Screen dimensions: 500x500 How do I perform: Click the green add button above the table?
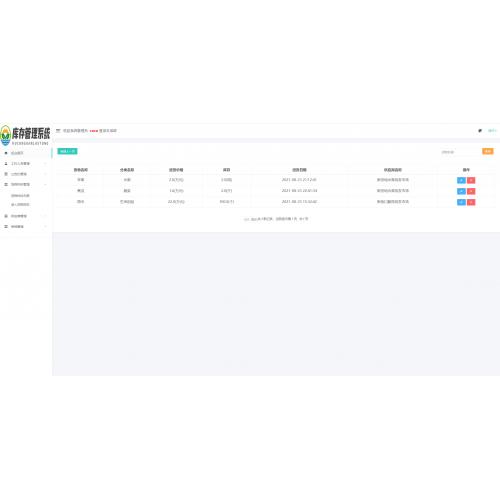click(x=67, y=151)
